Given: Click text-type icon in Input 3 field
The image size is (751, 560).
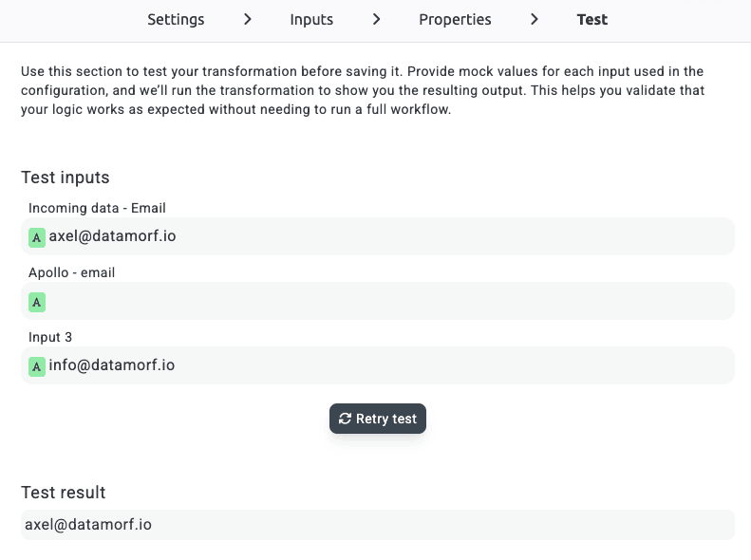Looking at the screenshot, I should pyautogui.click(x=37, y=366).
